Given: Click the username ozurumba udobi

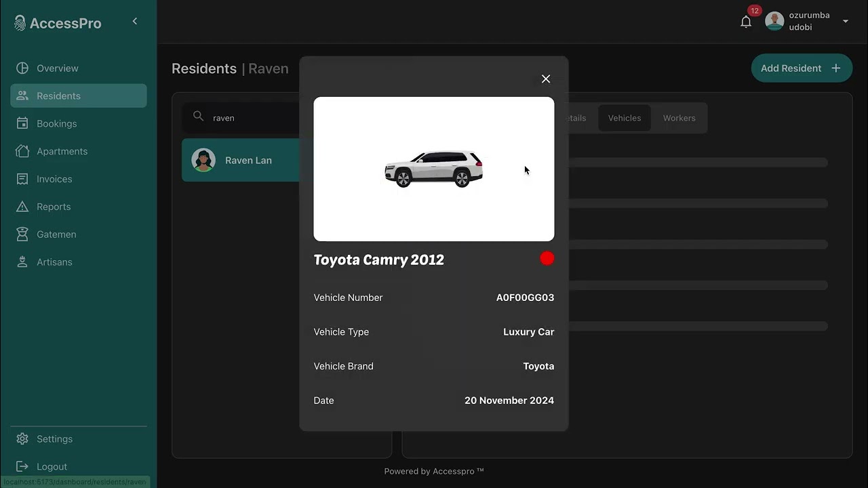Looking at the screenshot, I should [x=809, y=21].
